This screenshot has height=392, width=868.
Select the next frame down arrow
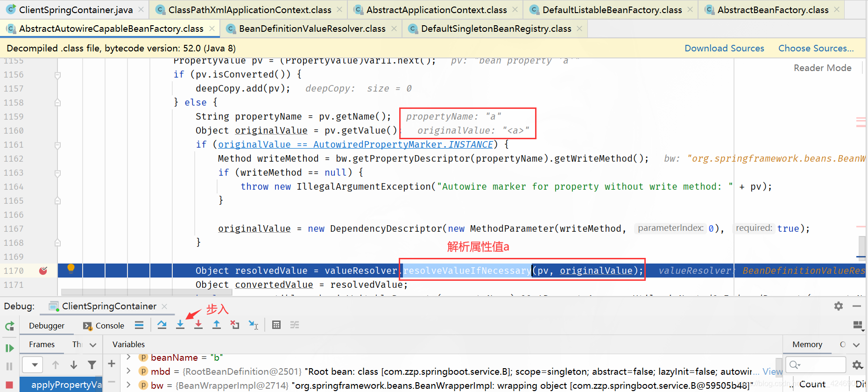point(74,365)
